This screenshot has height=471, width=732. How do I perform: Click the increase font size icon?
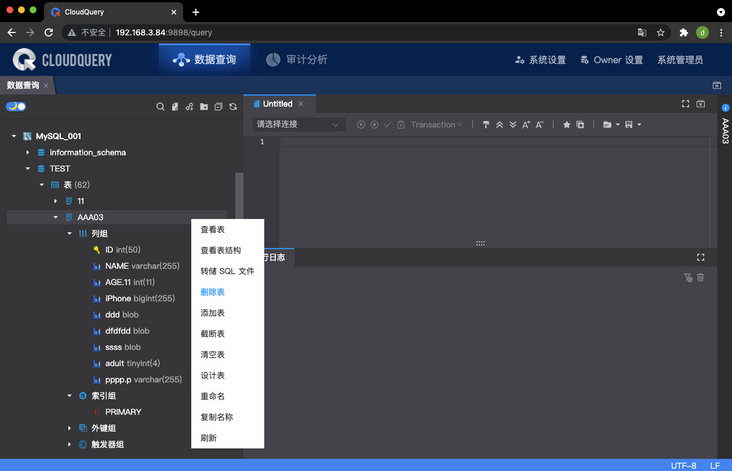coord(526,125)
